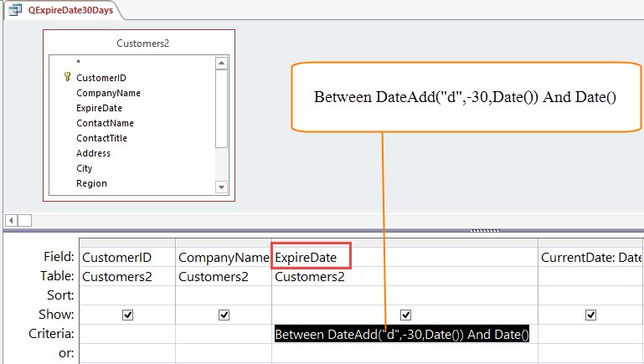Uncheck Show checkbox for ExpireDate column

tap(405, 315)
